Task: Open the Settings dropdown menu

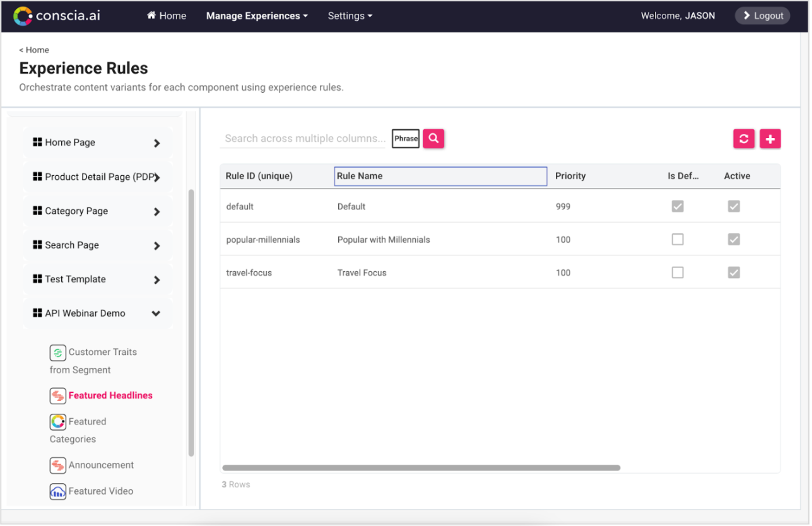Action: (x=350, y=16)
